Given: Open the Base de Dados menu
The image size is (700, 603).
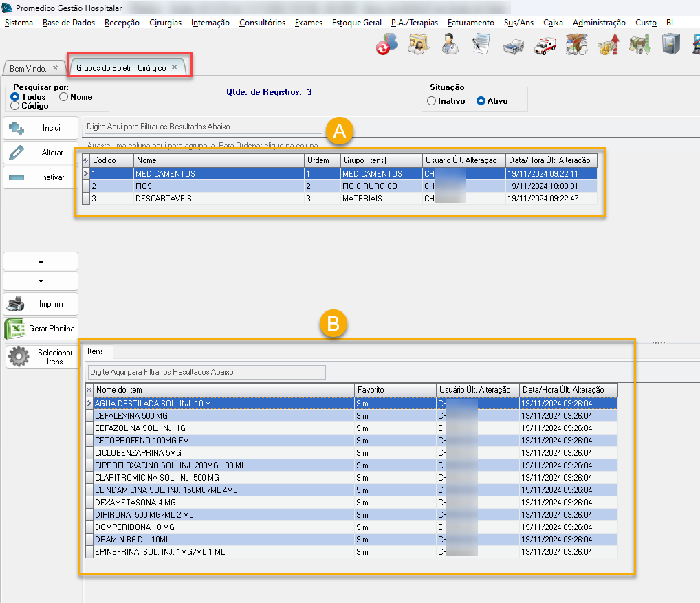Looking at the screenshot, I should tap(69, 23).
